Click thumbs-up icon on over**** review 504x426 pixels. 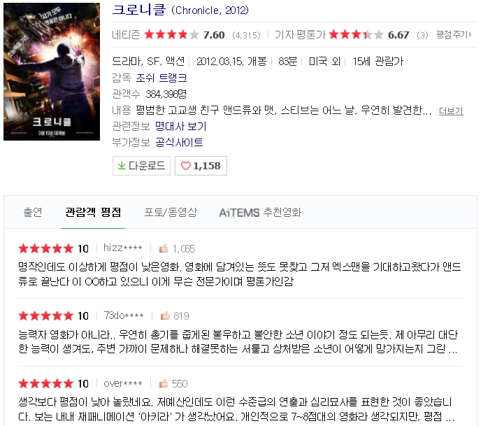164,383
